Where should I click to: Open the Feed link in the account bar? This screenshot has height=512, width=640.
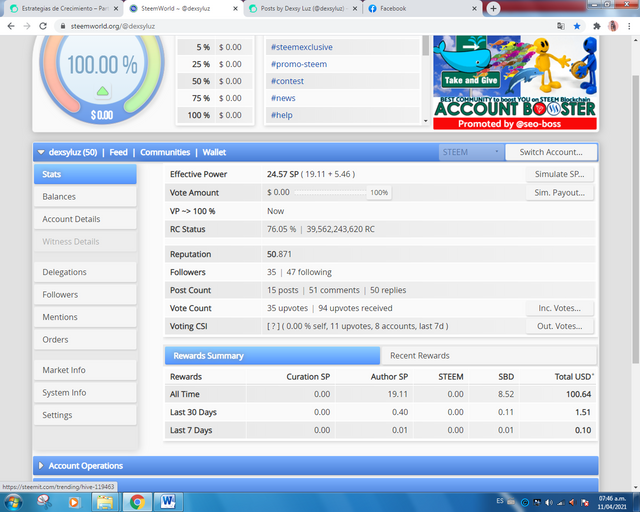(118, 152)
